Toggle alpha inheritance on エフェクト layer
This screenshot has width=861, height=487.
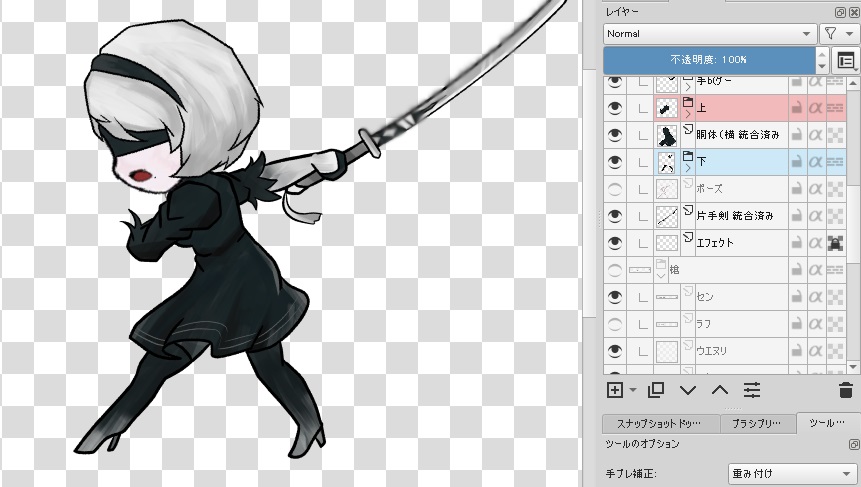(815, 243)
